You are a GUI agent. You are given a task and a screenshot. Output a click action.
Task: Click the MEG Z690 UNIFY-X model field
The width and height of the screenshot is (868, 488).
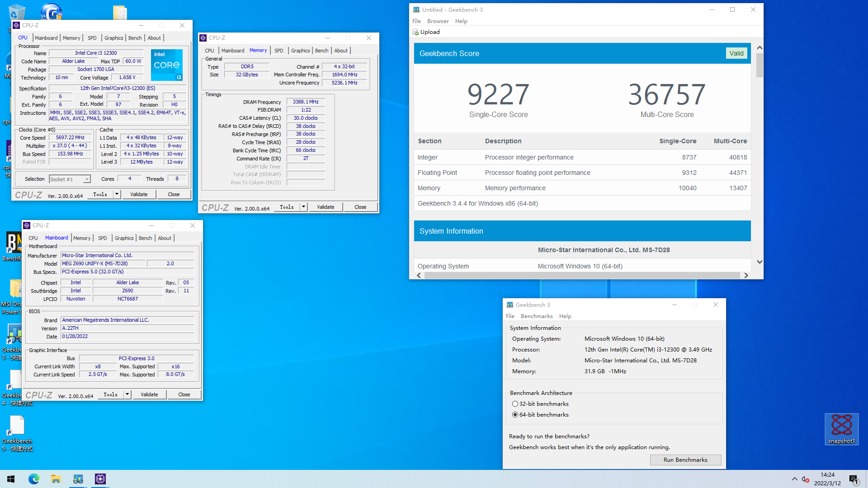(103, 264)
